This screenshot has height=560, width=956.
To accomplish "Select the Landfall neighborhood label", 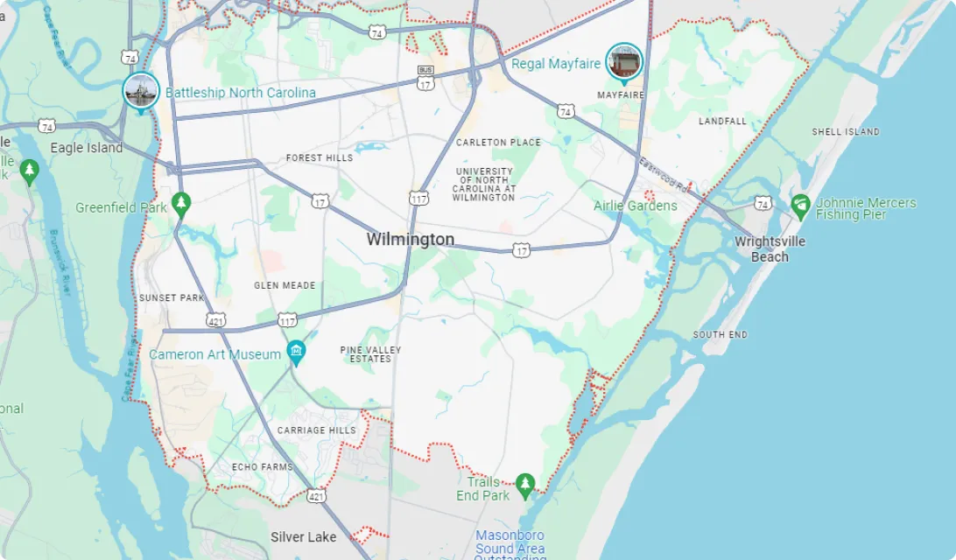I will 722,122.
